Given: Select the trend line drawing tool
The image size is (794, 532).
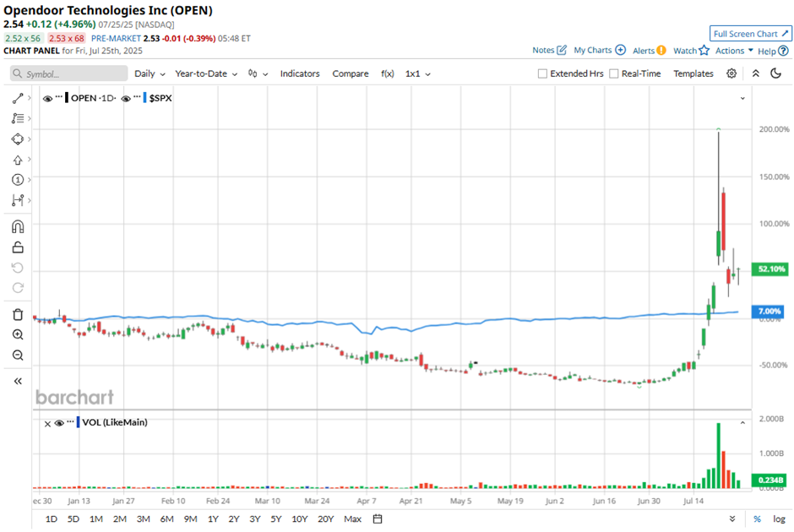Looking at the screenshot, I should [x=18, y=98].
